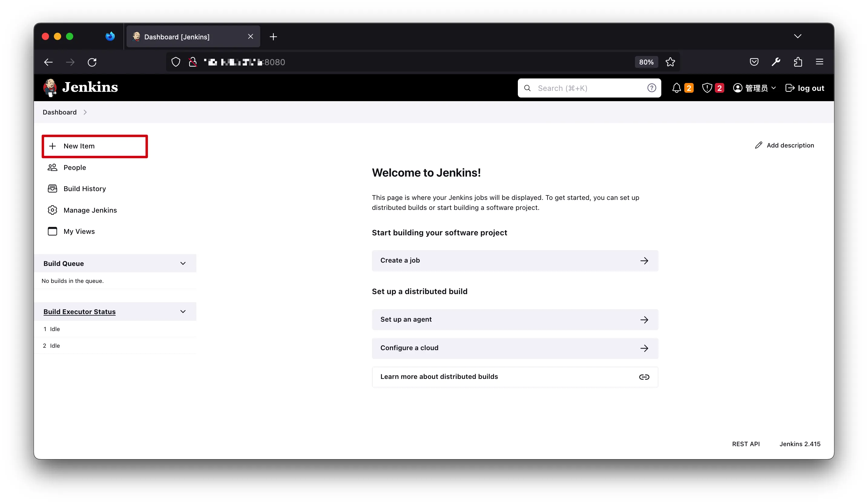868x504 pixels.
Task: Open People in the sidebar
Action: point(75,167)
